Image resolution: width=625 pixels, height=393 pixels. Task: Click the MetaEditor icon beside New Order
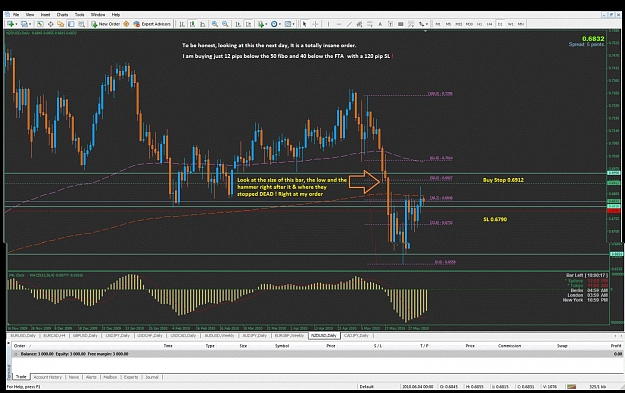coord(126,24)
